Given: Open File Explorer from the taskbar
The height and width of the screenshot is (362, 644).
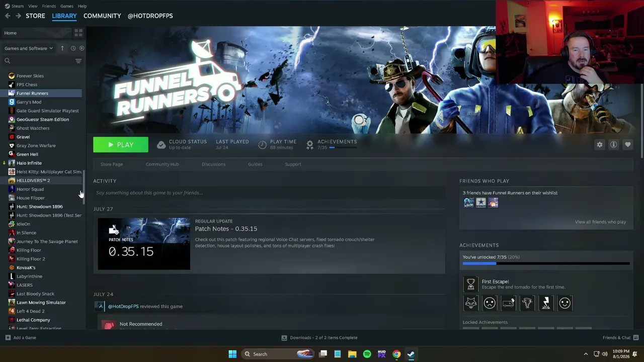Looking at the screenshot, I should (x=352, y=354).
